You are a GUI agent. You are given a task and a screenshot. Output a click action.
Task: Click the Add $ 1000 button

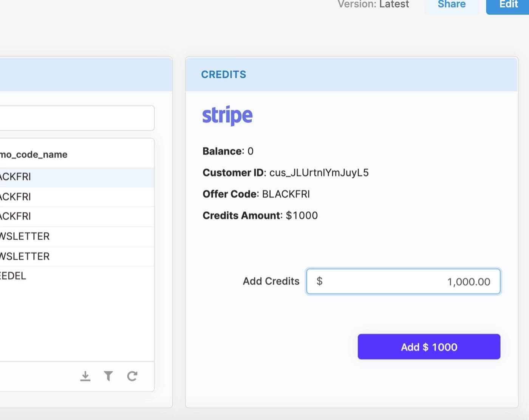(429, 347)
